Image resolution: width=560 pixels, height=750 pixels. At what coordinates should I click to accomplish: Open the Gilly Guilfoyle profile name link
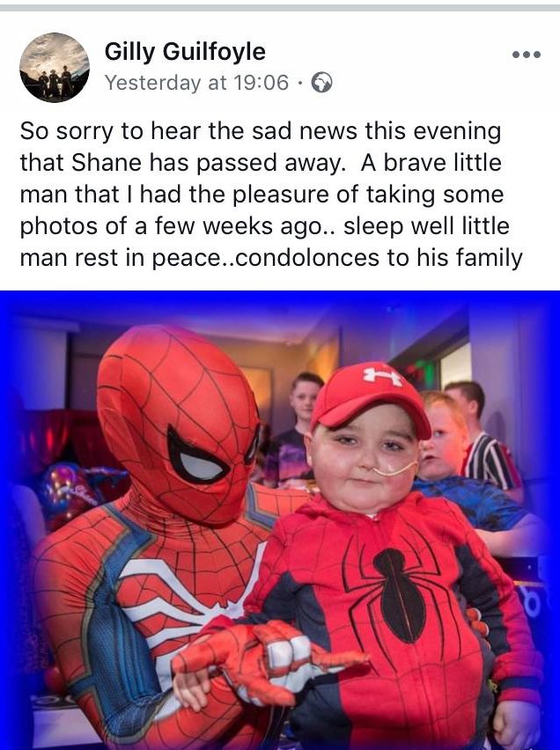pyautogui.click(x=185, y=51)
